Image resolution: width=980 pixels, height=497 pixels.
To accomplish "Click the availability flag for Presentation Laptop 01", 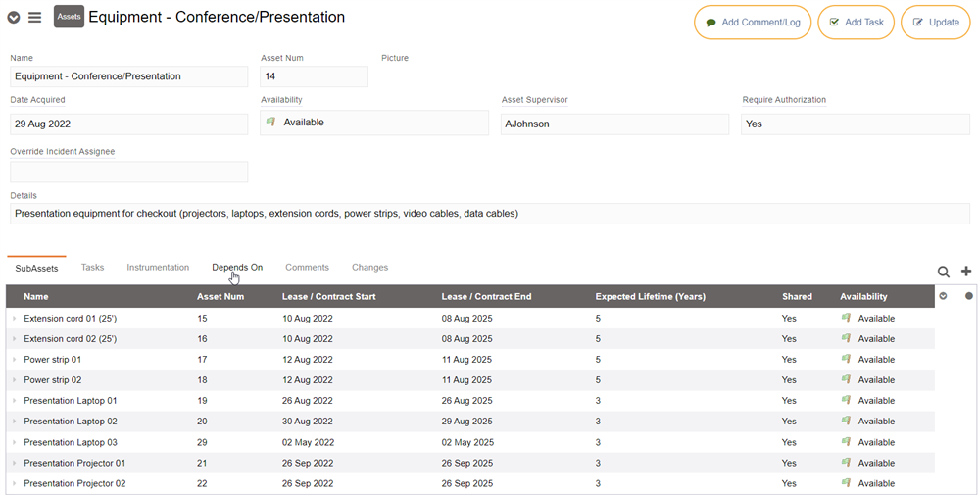I will (846, 400).
